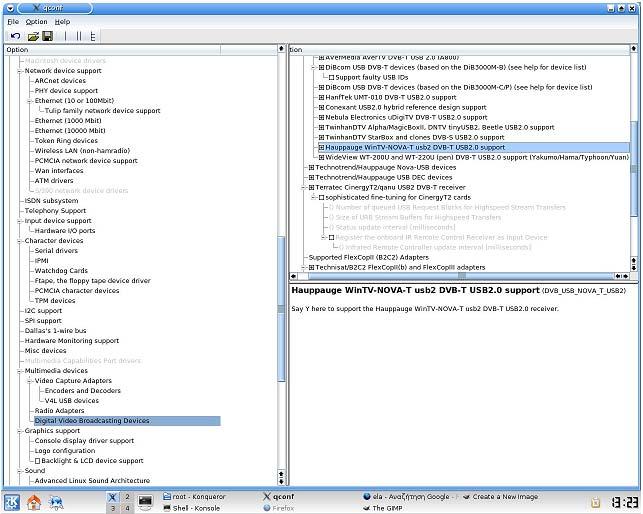This screenshot has width=643, height=514.
Task: Toggle HanfTek UMT-010 DVB-T support checkbox
Action: 322,98
